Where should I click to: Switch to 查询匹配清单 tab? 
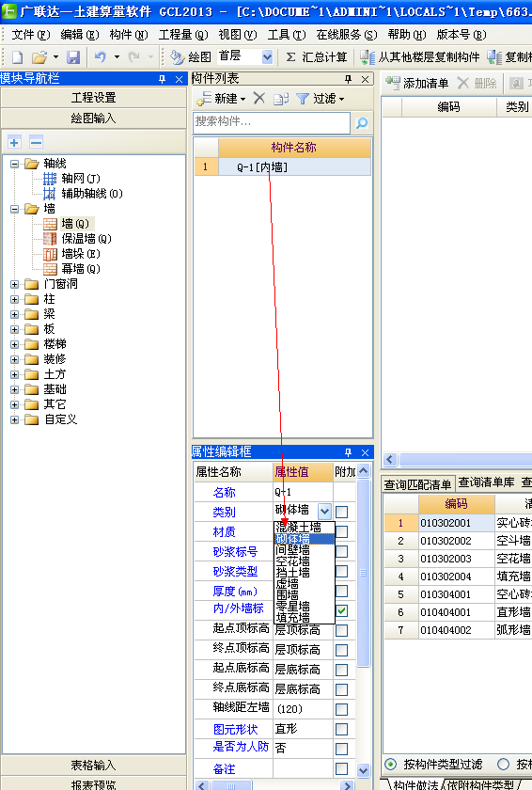pyautogui.click(x=417, y=484)
